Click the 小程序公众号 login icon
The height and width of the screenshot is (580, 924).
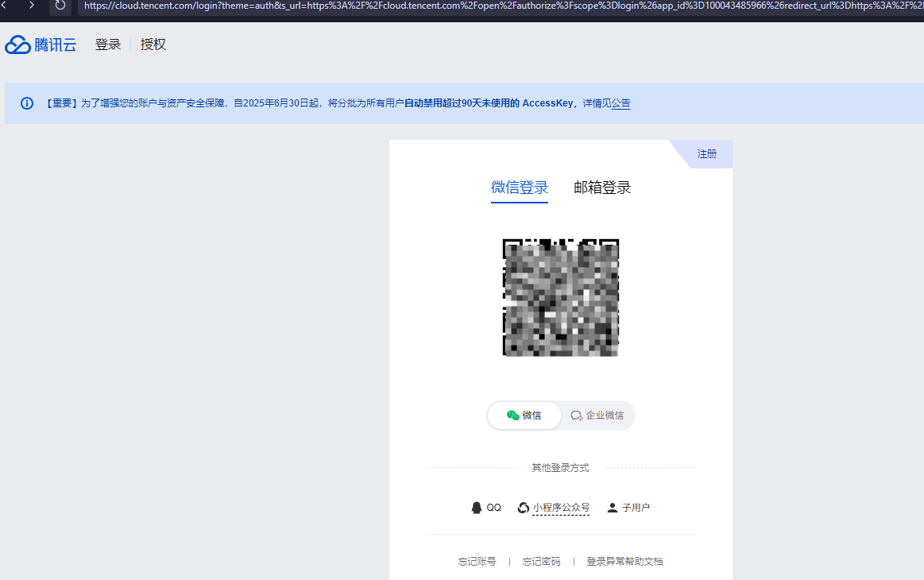[524, 507]
